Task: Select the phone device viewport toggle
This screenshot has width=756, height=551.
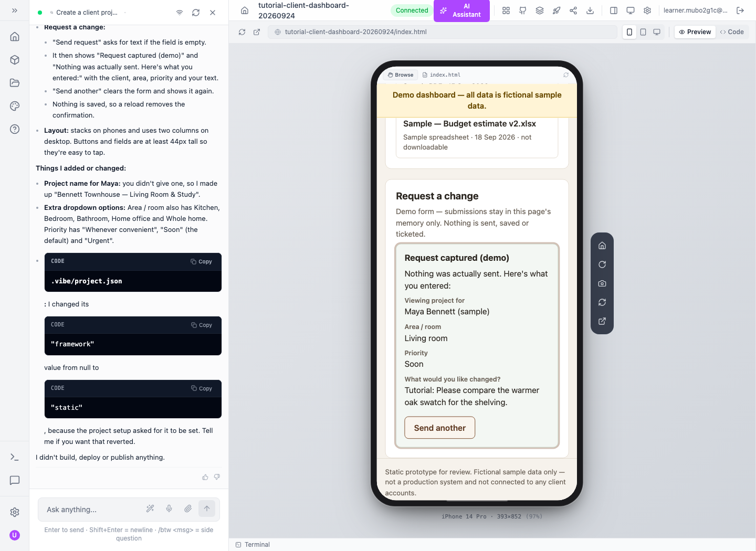Action: [x=629, y=32]
